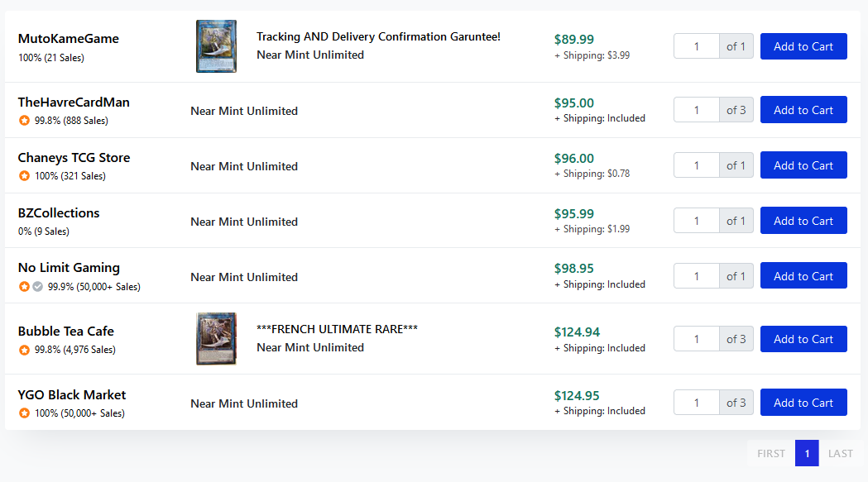Click Bubble Tea Cafe gold star badge
The height and width of the screenshot is (482, 868).
(x=24, y=350)
